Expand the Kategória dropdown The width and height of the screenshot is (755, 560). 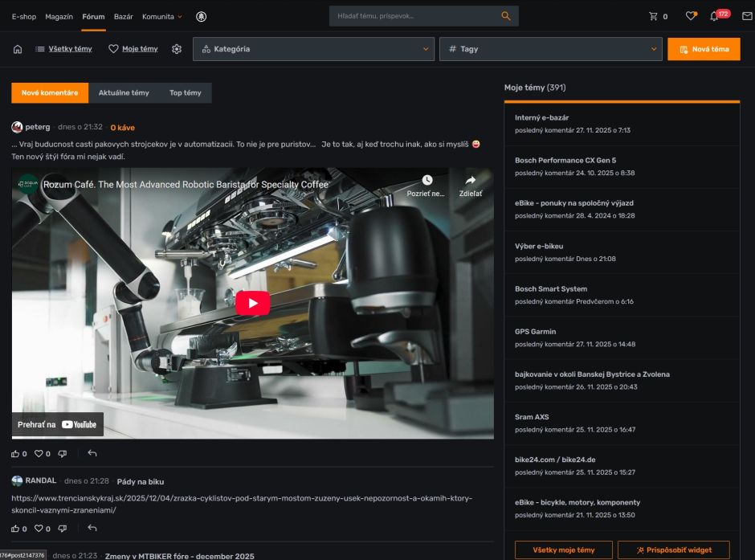(x=313, y=49)
